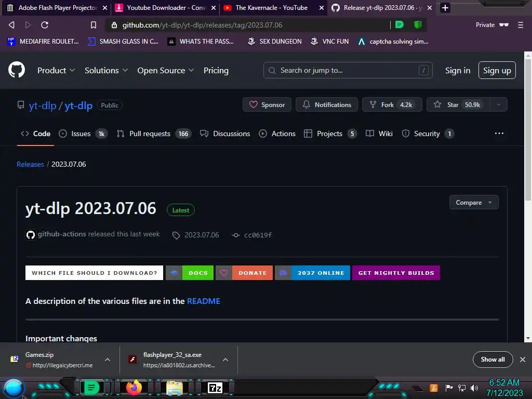Open the Security tab
532x399 pixels.
point(428,134)
